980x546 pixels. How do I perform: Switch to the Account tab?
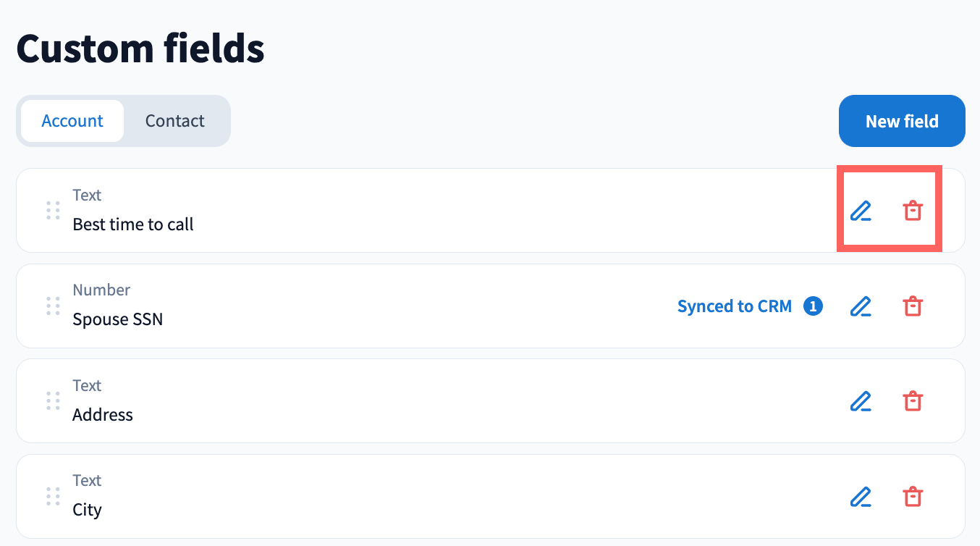click(72, 121)
